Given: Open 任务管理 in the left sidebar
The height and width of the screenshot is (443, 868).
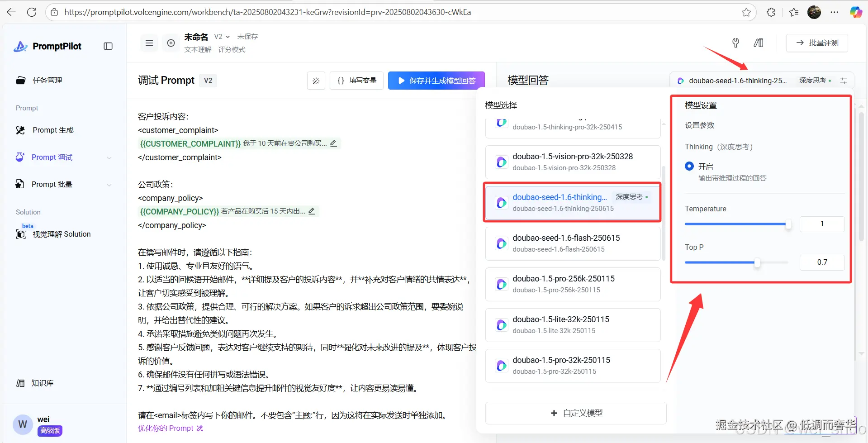Looking at the screenshot, I should [x=46, y=80].
